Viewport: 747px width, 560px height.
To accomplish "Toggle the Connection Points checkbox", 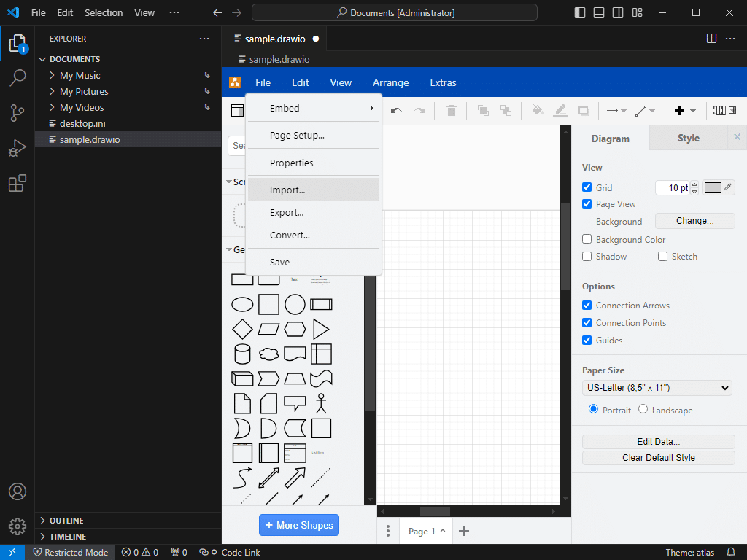I will [x=587, y=323].
